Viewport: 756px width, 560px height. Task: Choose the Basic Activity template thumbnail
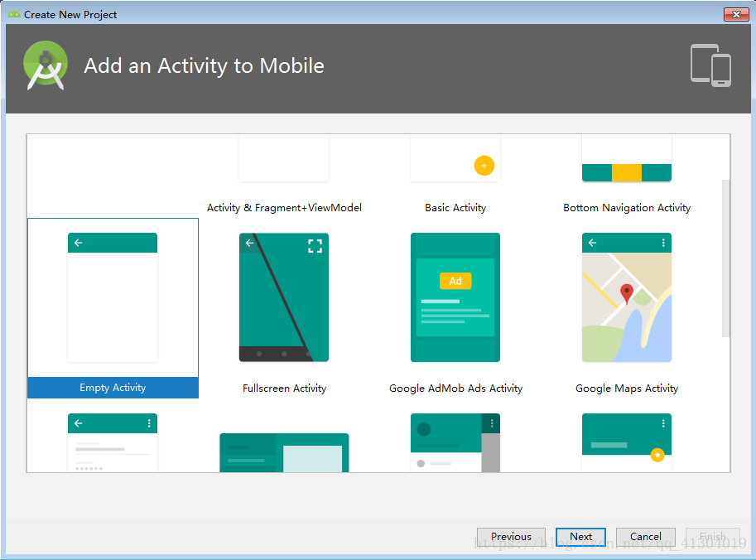pos(455,158)
